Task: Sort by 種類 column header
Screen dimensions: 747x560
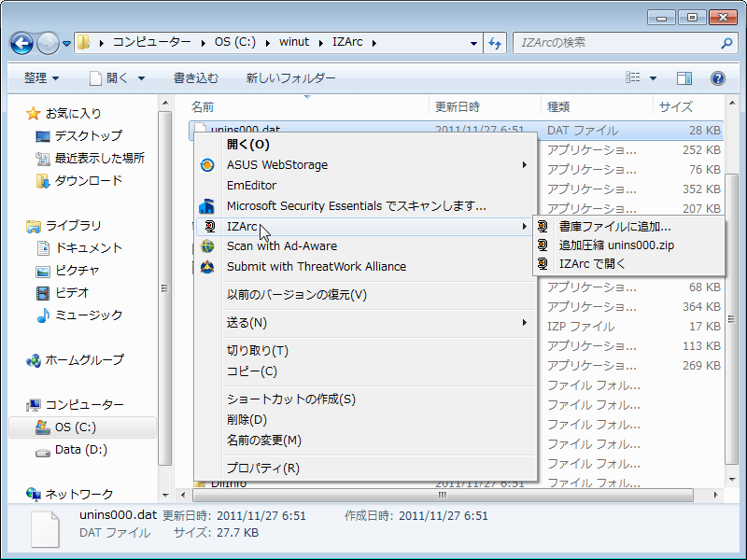Action: pyautogui.click(x=597, y=107)
